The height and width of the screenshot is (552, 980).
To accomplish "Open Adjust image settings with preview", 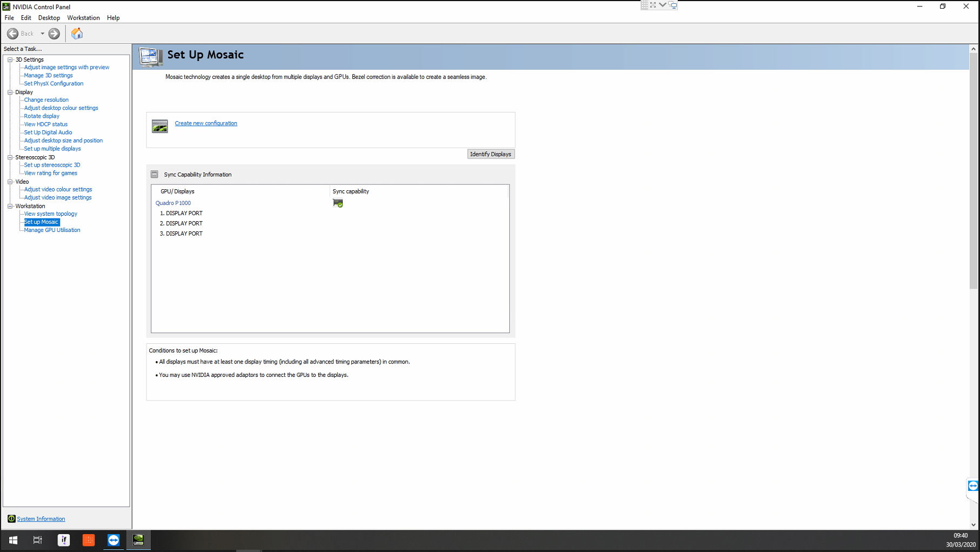I will 66,68.
